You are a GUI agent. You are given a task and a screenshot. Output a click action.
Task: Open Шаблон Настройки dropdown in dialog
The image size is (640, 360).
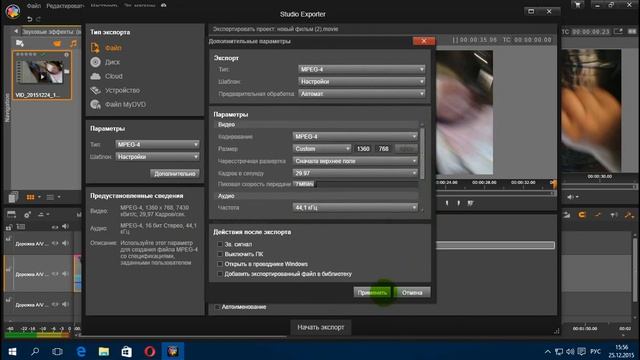tap(362, 82)
